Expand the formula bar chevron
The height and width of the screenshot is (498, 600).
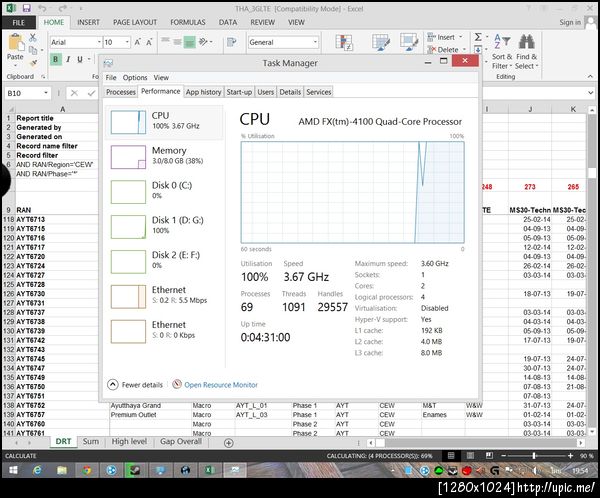pyautogui.click(x=590, y=93)
